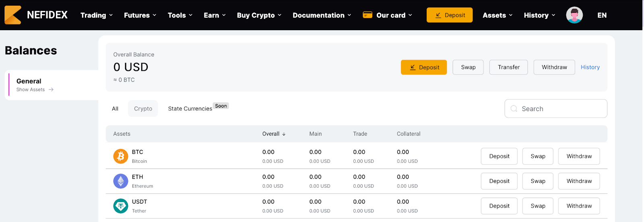Screen dimensions: 644x222
Task: Click the card icon beside Our card
Action: 367,15
